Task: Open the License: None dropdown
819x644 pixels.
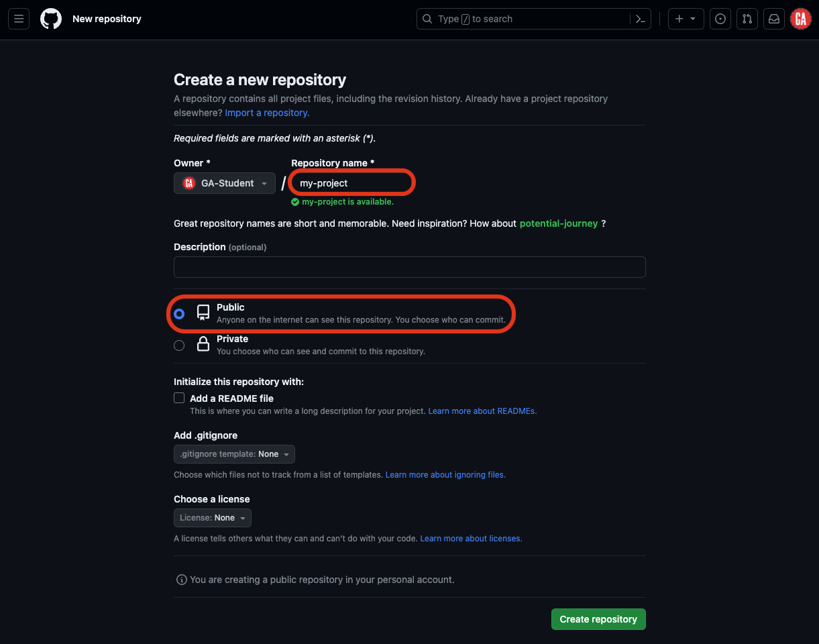Action: tap(212, 517)
